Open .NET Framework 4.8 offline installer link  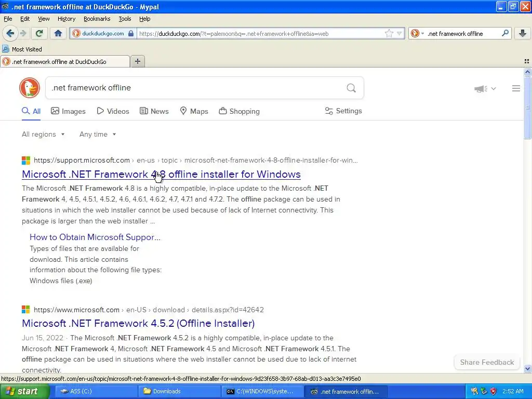[161, 174]
